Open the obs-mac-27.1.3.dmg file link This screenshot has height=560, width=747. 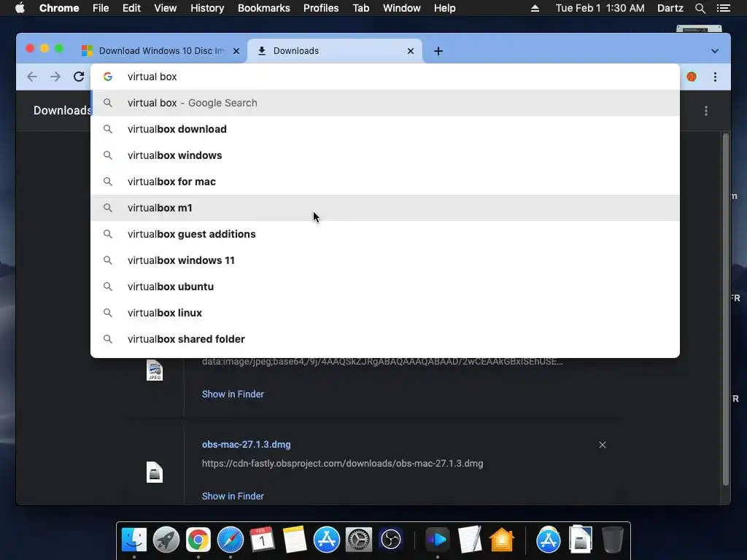[x=247, y=444]
